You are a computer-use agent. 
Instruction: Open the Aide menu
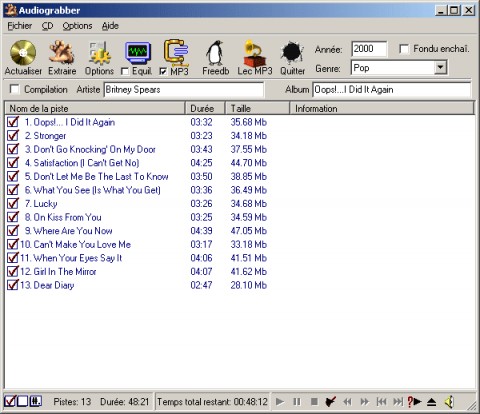[x=110, y=26]
